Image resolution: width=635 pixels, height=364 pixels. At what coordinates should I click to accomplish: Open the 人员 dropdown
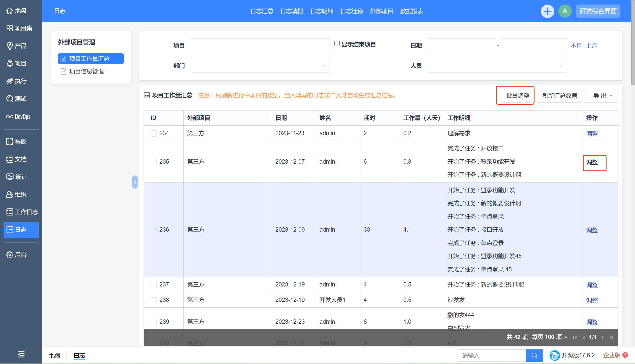497,66
